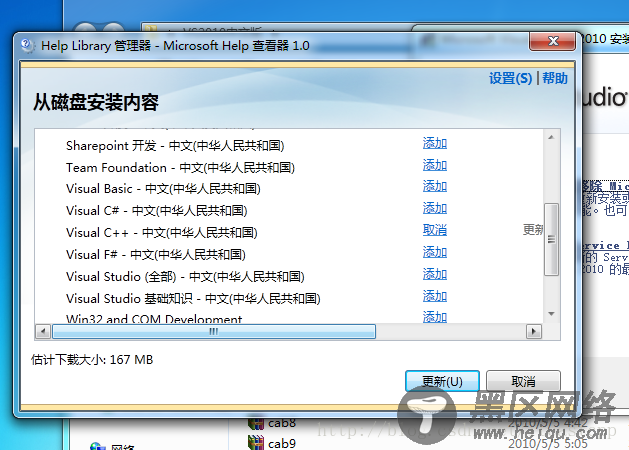Open the 帮助 help link
The height and width of the screenshot is (450, 629).
pyautogui.click(x=555, y=78)
